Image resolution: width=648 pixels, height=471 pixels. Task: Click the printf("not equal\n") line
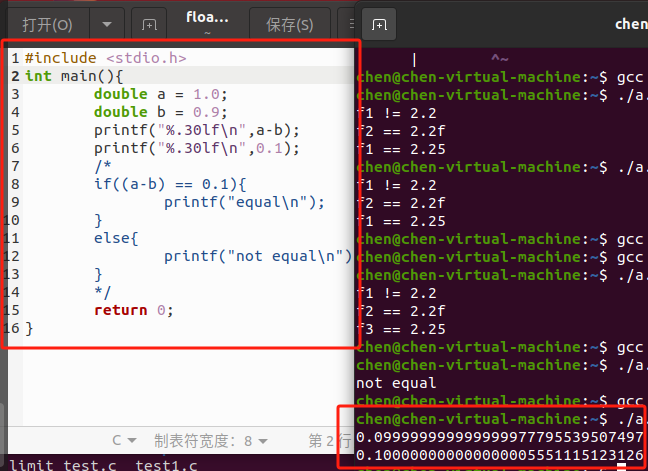(x=258, y=256)
